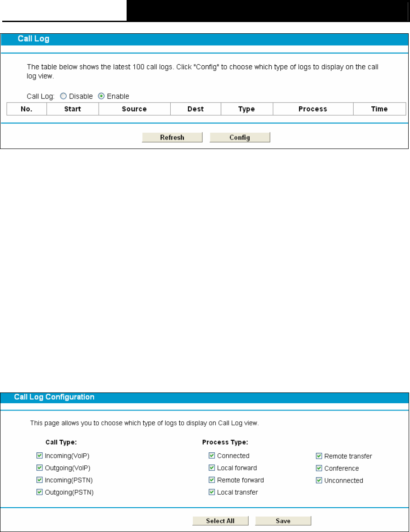The width and height of the screenshot is (410, 532).
Task: Click the Refresh button
Action: tap(172, 137)
